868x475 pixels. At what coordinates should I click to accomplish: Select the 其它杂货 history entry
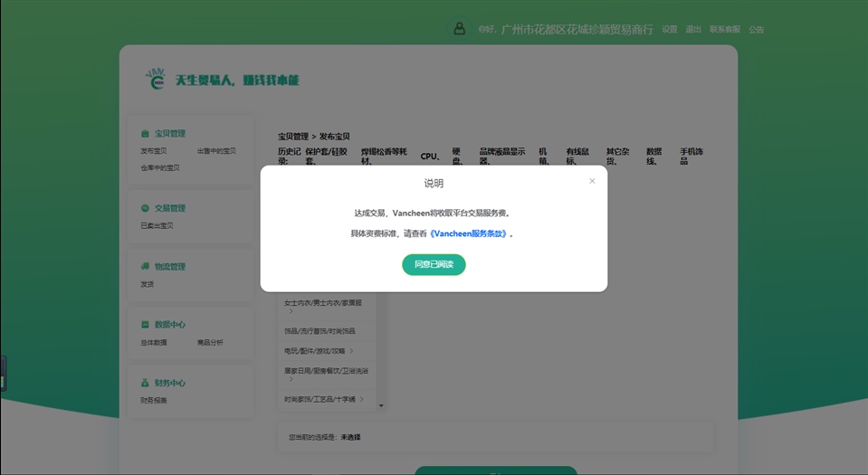(617, 157)
